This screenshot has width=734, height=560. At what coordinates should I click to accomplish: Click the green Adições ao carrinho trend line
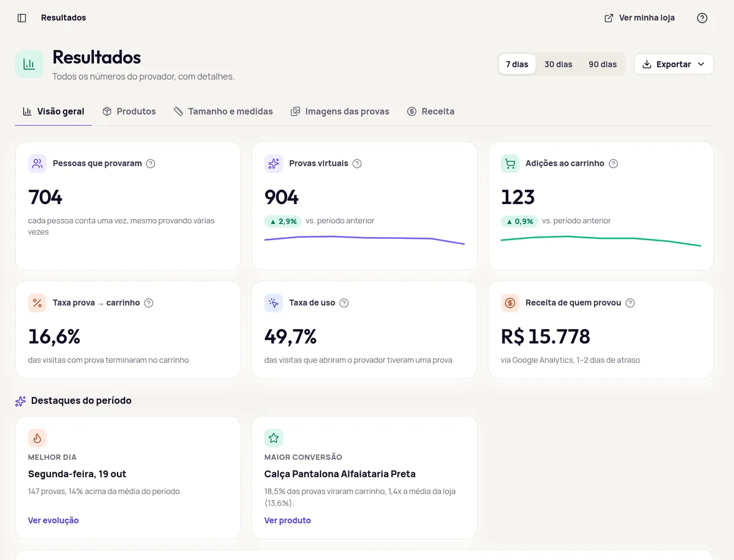pyautogui.click(x=601, y=240)
